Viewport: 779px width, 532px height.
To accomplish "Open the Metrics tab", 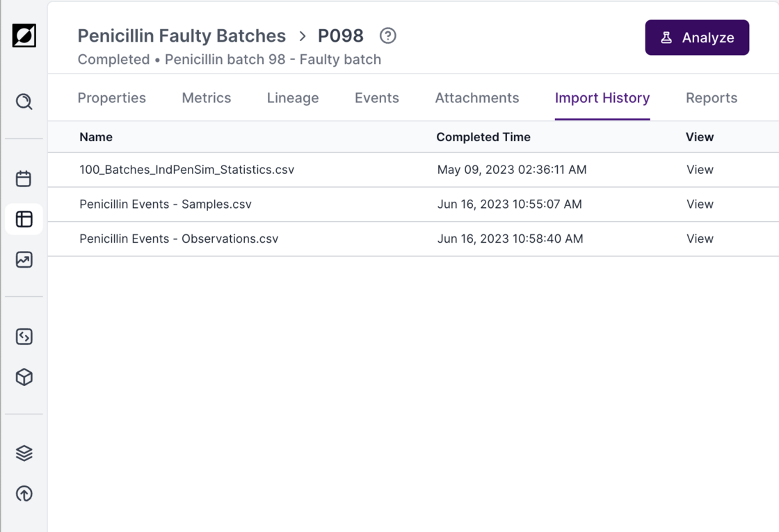I will click(x=207, y=98).
